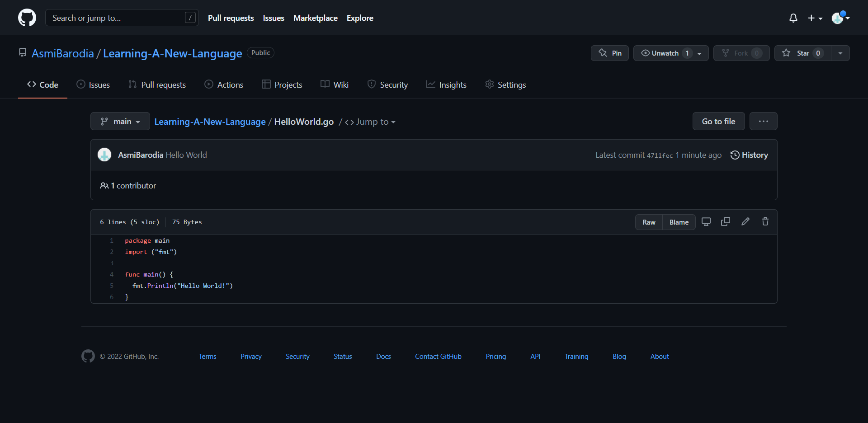Select line number 5 of code
The width and height of the screenshot is (868, 423).
click(x=112, y=286)
